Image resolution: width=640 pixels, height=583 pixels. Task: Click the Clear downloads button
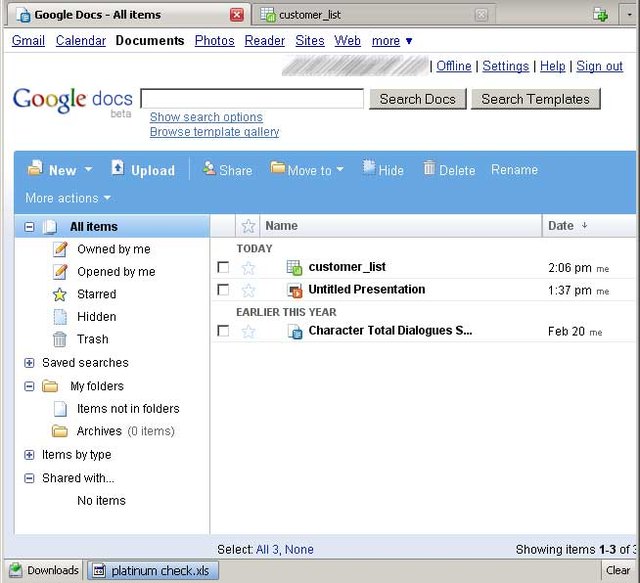point(618,570)
